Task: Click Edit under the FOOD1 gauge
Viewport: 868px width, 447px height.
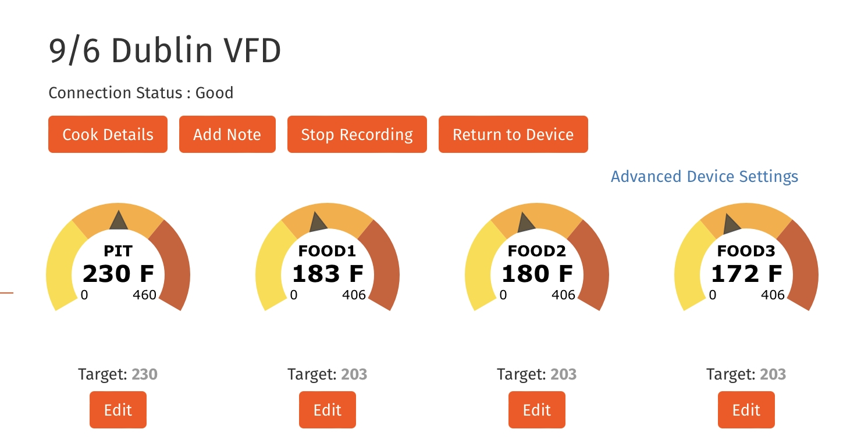Action: (328, 410)
